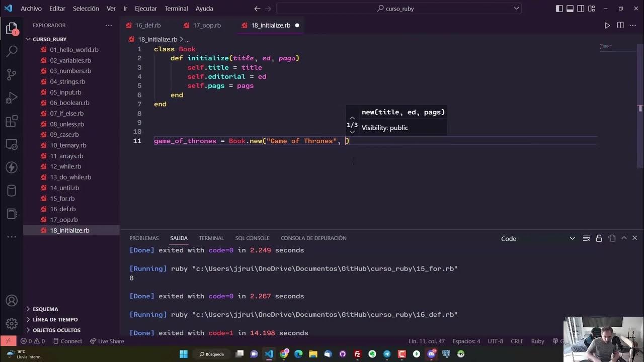
Task: Toggle the primary side bar visibility
Action: [x=559, y=9]
